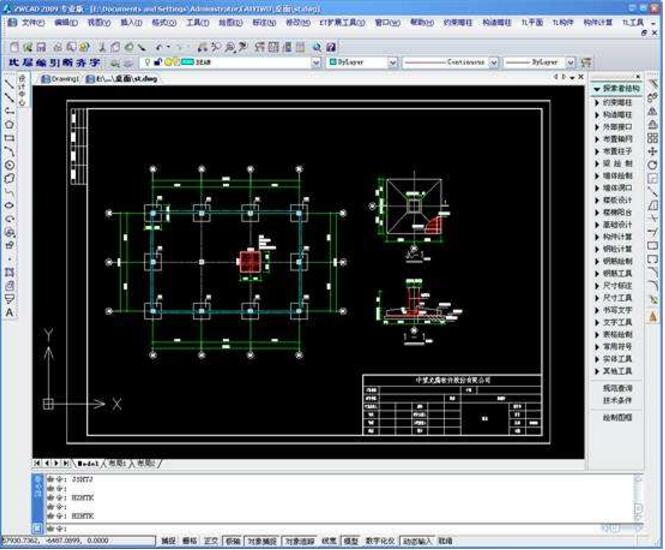This screenshot has height=550, width=665.
Task: Select the Rectangle draw tool
Action: coord(9,138)
